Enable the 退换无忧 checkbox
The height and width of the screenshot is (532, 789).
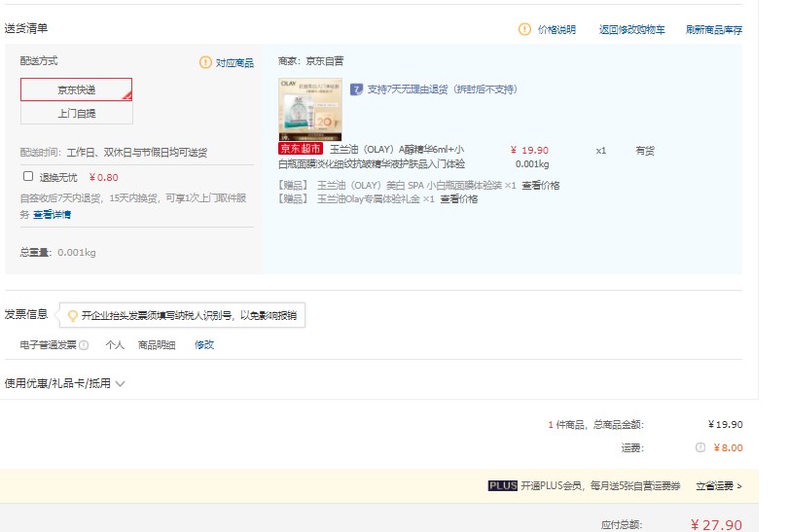click(28, 176)
